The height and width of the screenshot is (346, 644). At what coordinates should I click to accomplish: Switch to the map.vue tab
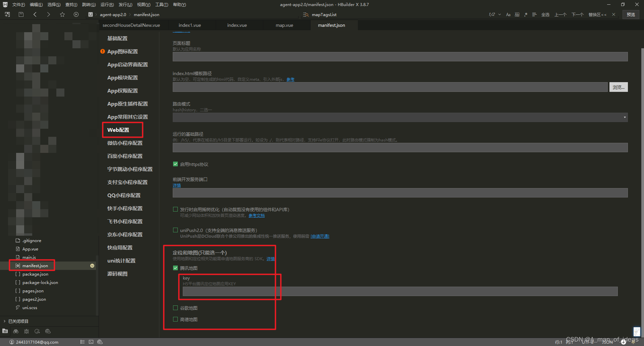[284, 25]
